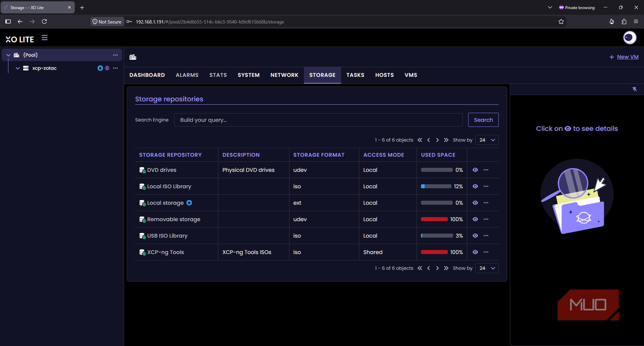Click the Removable storage used space bar
Viewport: 644px width, 346px height.
coord(434,219)
